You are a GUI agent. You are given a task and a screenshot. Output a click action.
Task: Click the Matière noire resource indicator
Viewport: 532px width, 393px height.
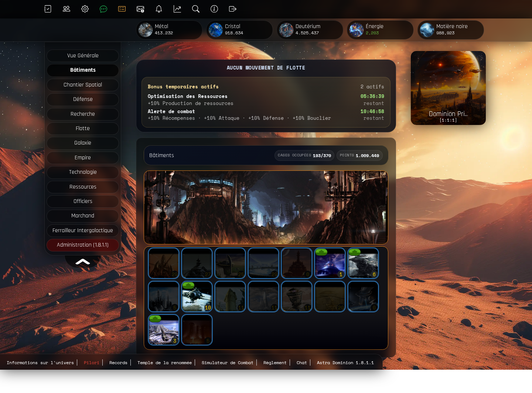coord(450,30)
